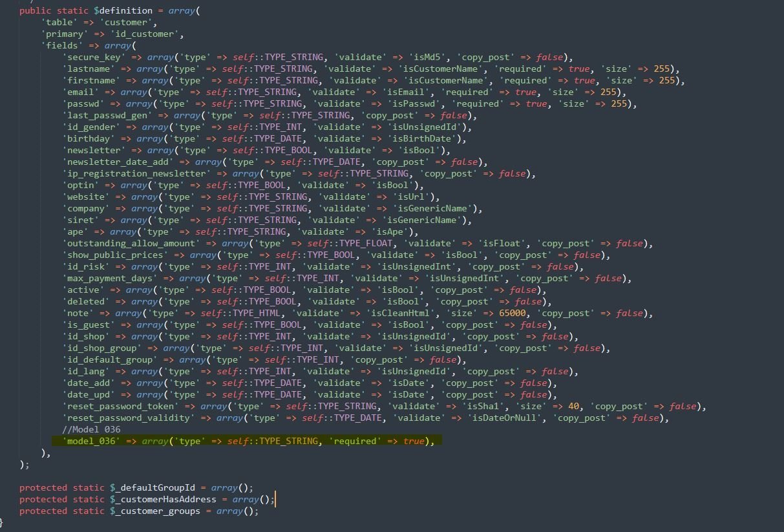
Task: Click the '//Model 036' comment
Action: 91,429
